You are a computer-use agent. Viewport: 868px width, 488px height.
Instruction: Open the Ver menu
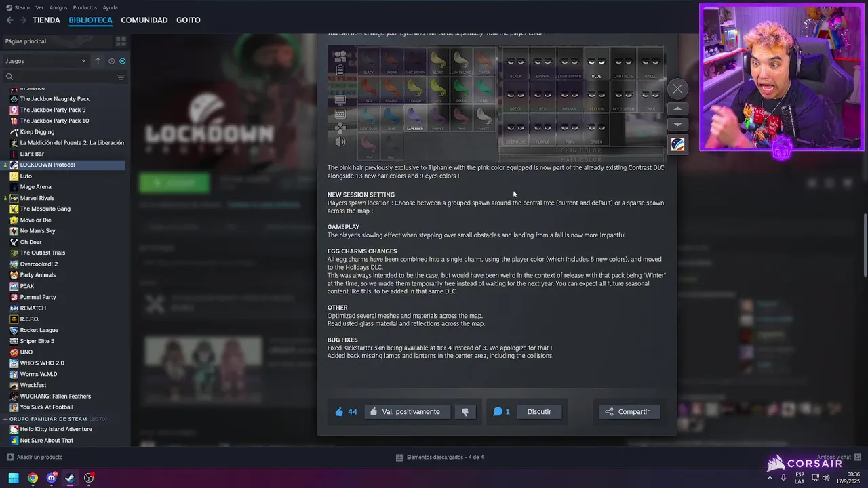[x=39, y=7]
